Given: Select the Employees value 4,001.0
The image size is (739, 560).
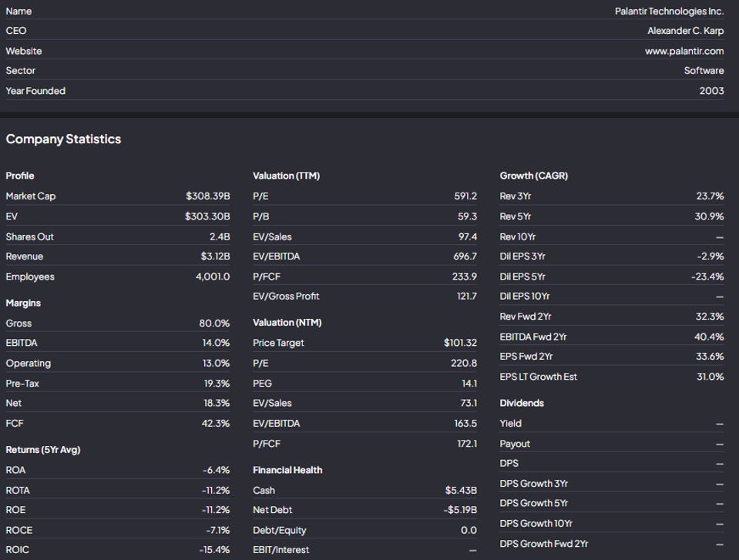Looking at the screenshot, I should pyautogui.click(x=213, y=277).
